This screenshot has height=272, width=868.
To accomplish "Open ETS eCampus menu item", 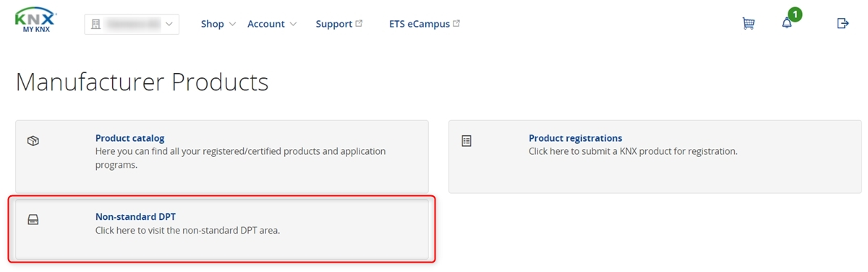I will coord(419,24).
